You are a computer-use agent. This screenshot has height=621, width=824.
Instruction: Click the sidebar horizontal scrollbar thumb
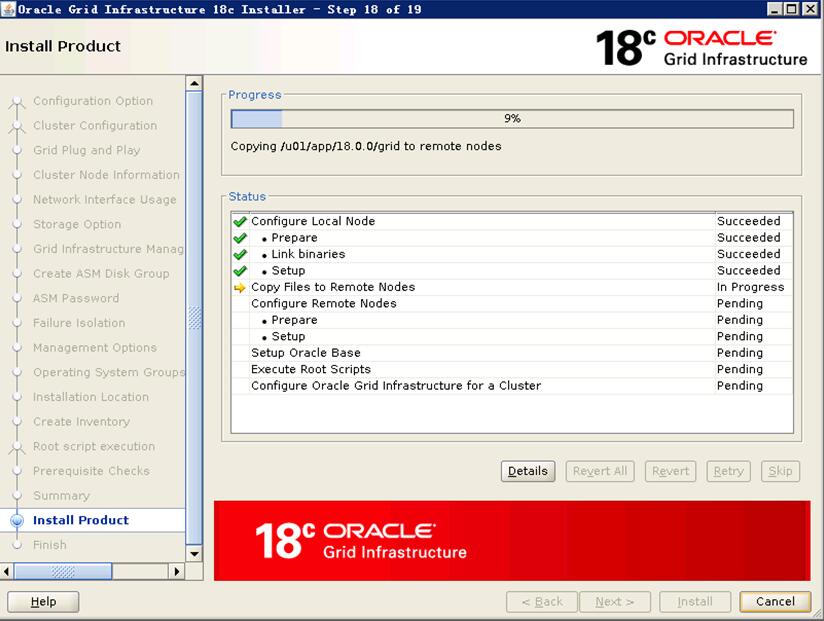pos(63,571)
